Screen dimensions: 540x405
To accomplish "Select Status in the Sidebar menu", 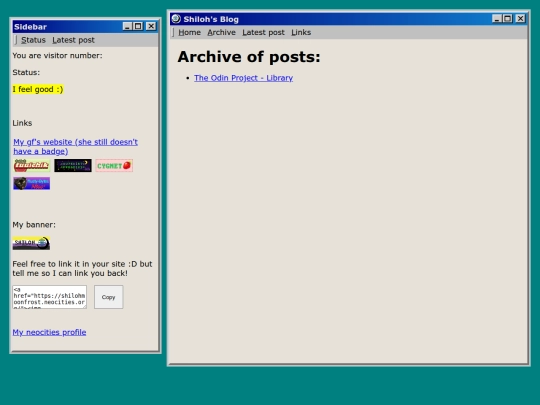I will (33, 40).
